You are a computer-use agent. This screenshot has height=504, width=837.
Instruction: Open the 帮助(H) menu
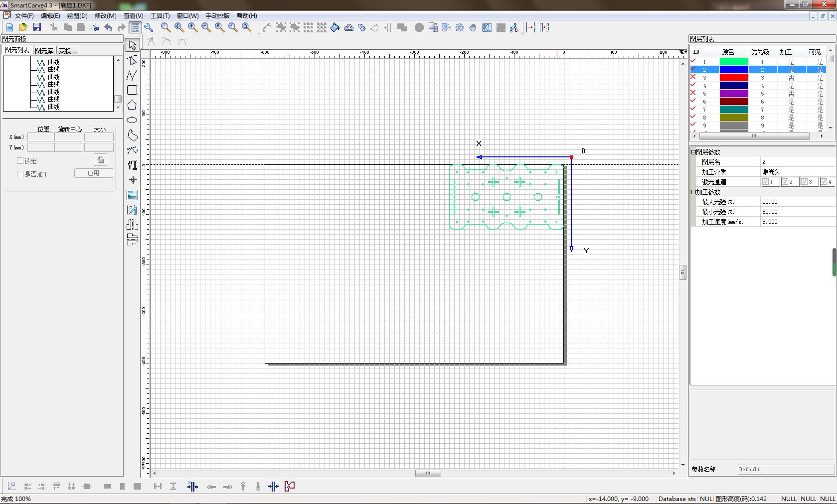pos(247,16)
